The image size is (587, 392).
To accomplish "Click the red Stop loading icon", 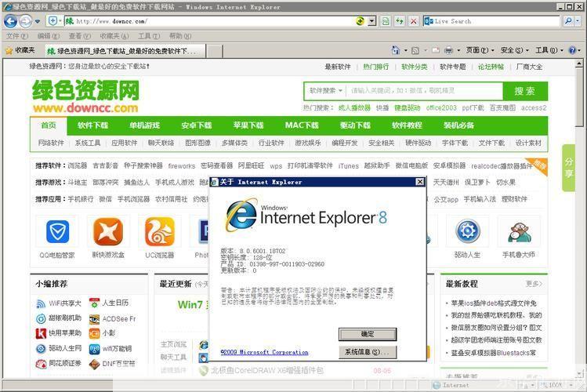I will click(x=414, y=21).
